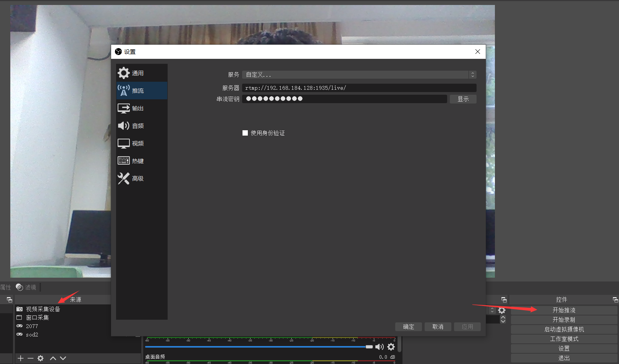Switch to the 属性 tab
619x364 pixels.
[5, 287]
